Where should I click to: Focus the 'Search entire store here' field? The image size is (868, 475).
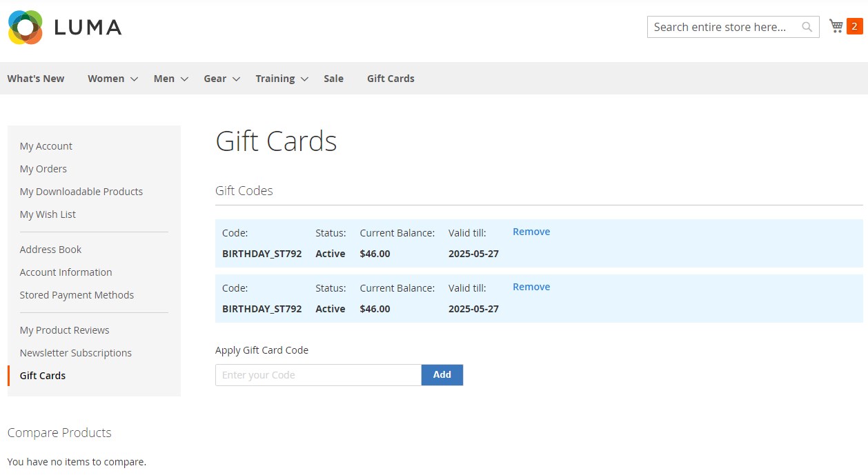pyautogui.click(x=733, y=27)
